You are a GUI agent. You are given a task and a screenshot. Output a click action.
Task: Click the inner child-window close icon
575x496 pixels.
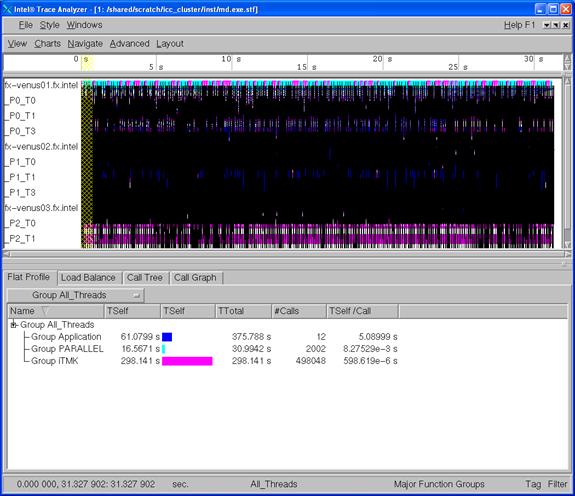coord(566,25)
